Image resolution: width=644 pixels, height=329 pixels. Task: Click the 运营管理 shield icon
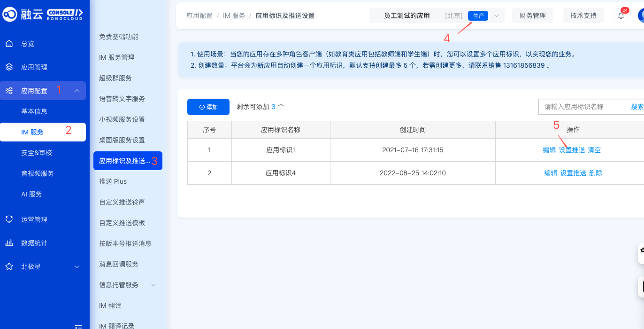[9, 219]
